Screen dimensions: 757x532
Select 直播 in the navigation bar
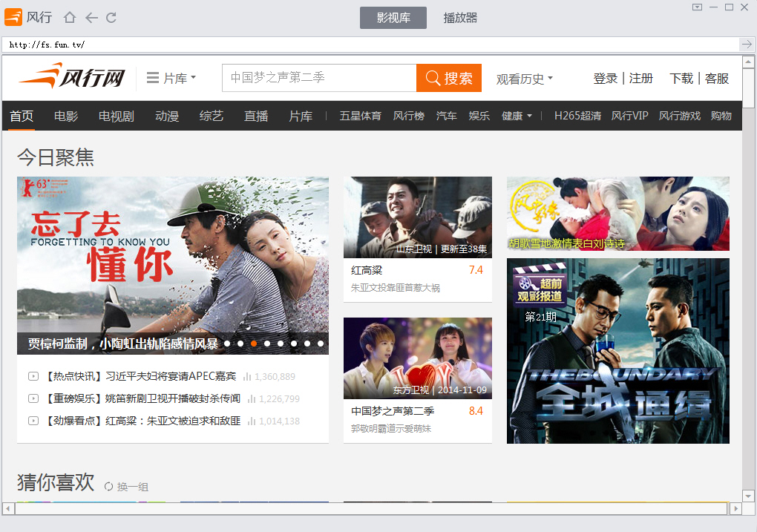point(256,116)
